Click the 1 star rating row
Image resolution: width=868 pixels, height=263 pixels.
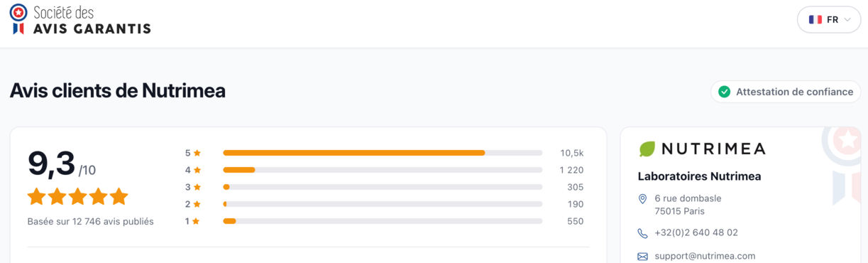pyautogui.click(x=384, y=221)
